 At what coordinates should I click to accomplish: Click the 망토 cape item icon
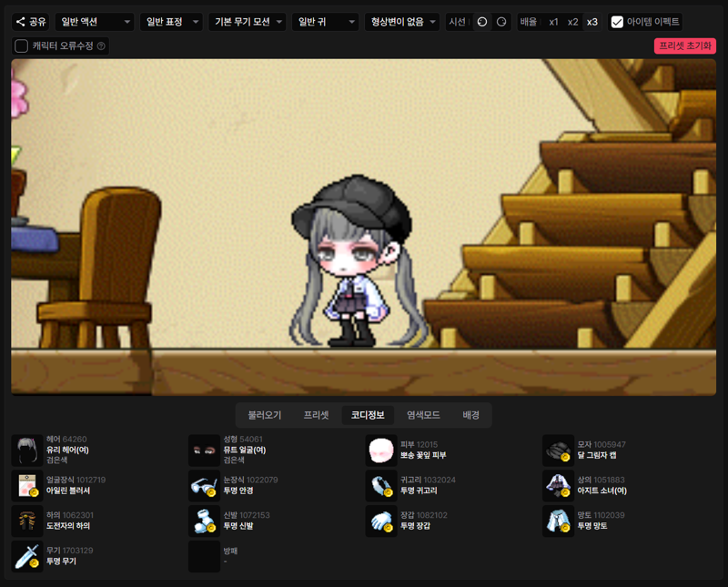(558, 521)
